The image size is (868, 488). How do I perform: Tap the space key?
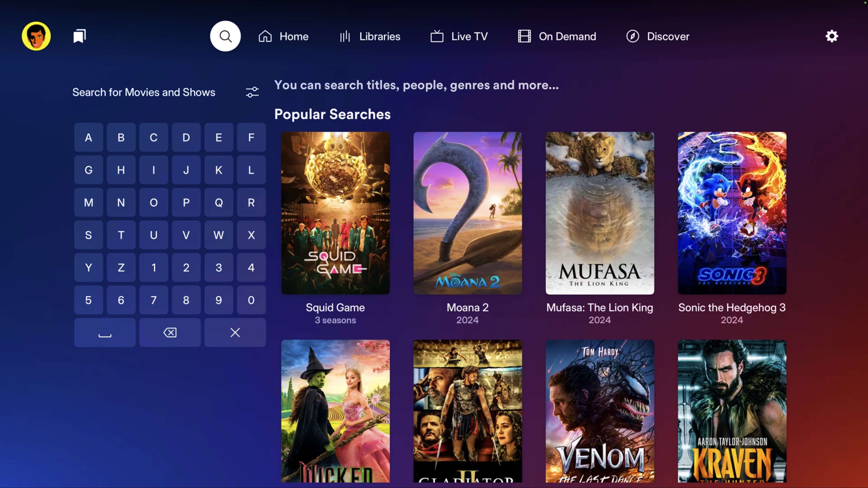click(105, 332)
